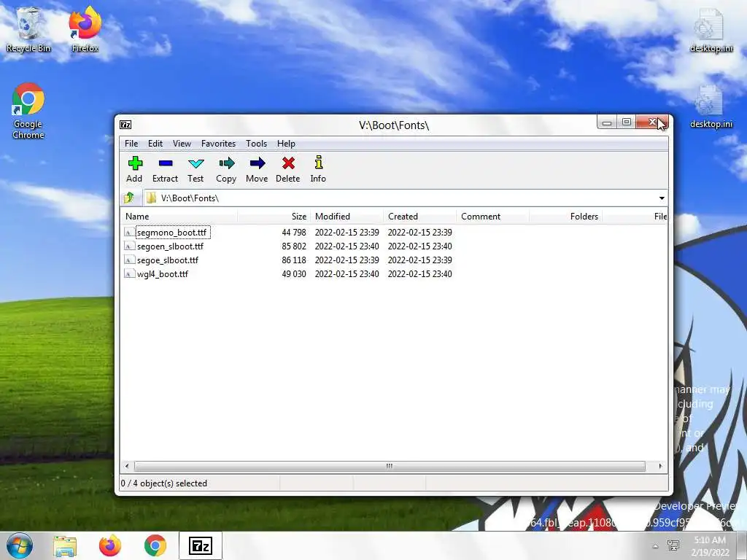
Task: Click the Move toolbar icon
Action: coord(257,169)
